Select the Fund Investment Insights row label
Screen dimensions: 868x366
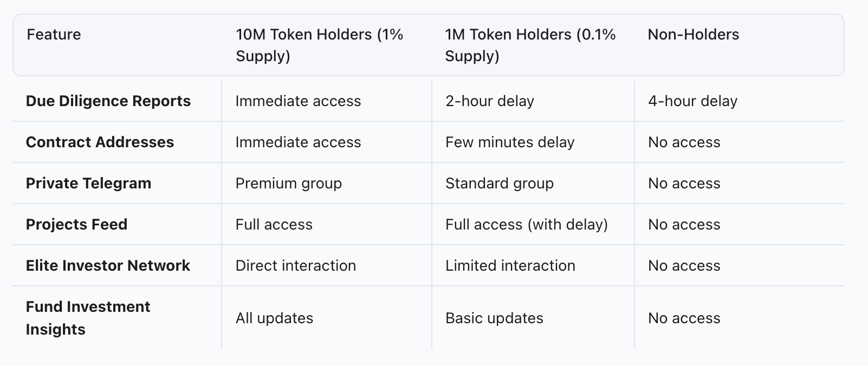(88, 318)
